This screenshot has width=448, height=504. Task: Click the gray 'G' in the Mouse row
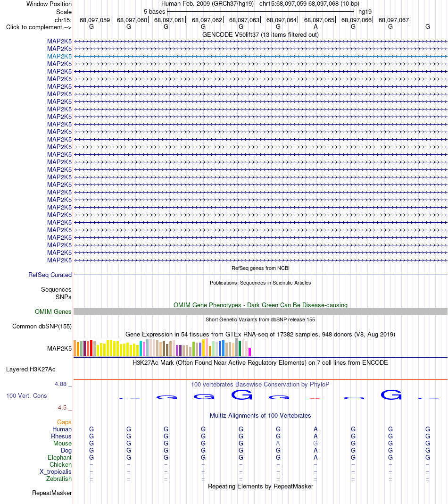tap(315, 443)
